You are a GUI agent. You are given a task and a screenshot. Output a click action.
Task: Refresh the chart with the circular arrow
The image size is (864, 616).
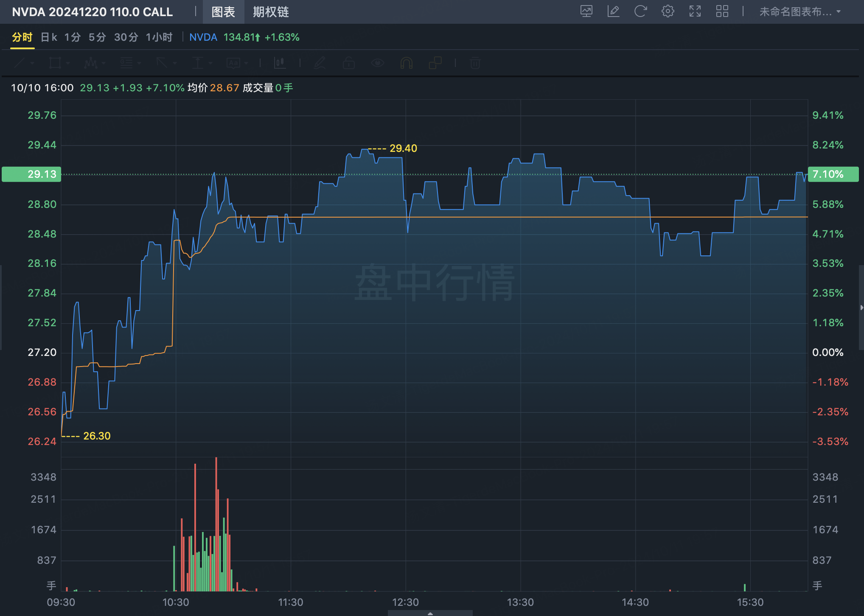[x=640, y=11]
